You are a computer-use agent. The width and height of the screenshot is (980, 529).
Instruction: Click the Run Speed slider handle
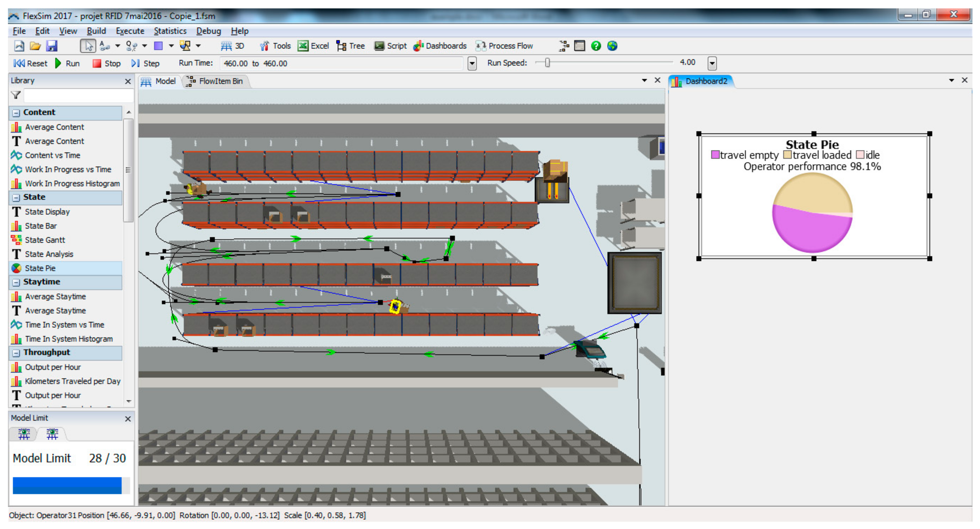coord(547,63)
